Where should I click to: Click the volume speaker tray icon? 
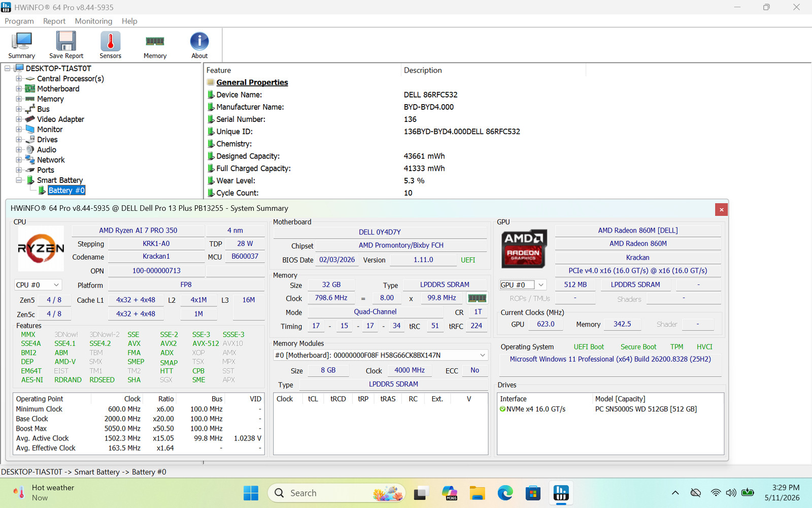(x=731, y=493)
